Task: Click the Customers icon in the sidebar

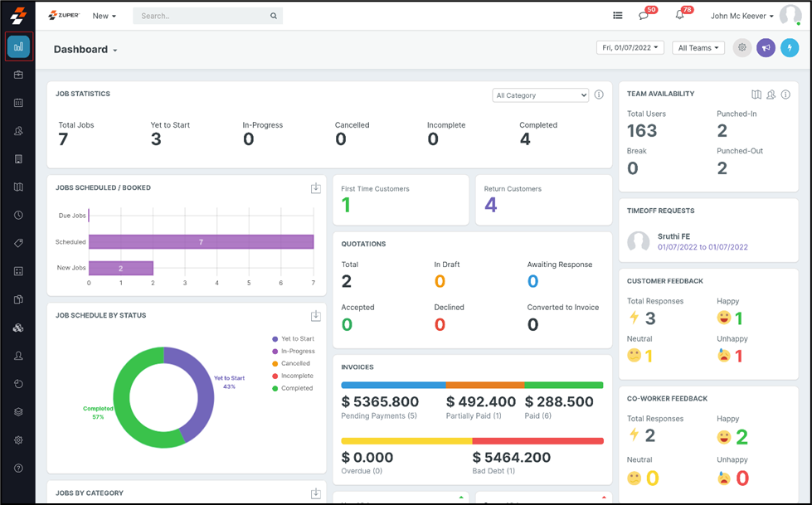Action: (18, 131)
